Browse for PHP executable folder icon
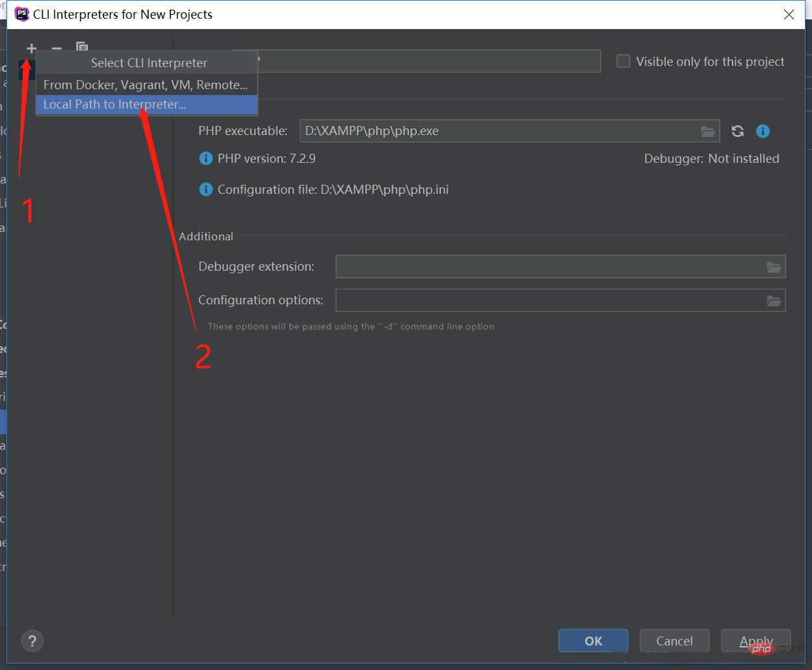This screenshot has width=812, height=670. tap(708, 131)
